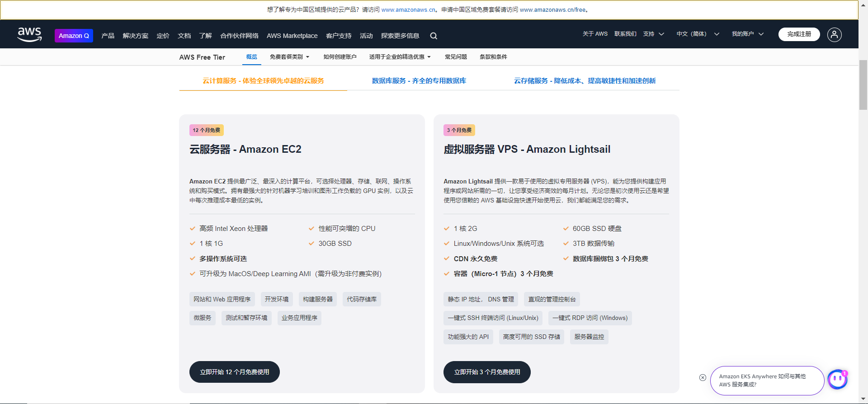This screenshot has height=404, width=868.
Task: Open the 了解 menu
Action: tap(205, 36)
